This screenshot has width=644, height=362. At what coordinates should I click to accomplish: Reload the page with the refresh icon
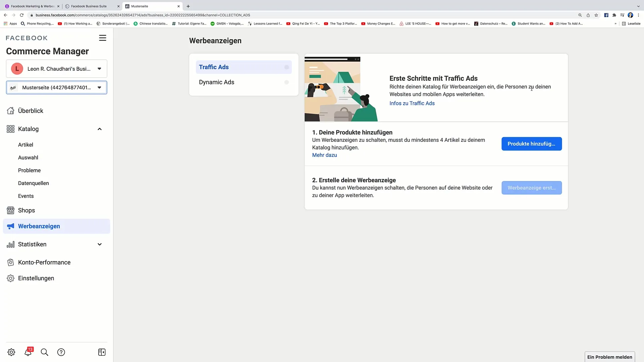coord(22,15)
